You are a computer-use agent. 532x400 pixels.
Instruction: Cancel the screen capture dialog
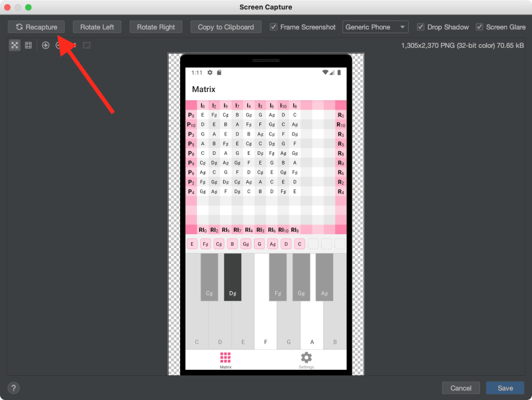(461, 388)
